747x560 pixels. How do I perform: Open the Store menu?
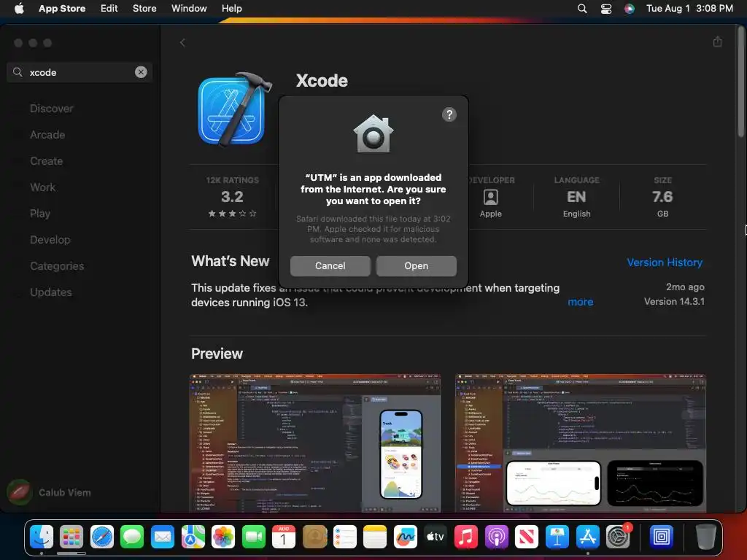[x=144, y=8]
